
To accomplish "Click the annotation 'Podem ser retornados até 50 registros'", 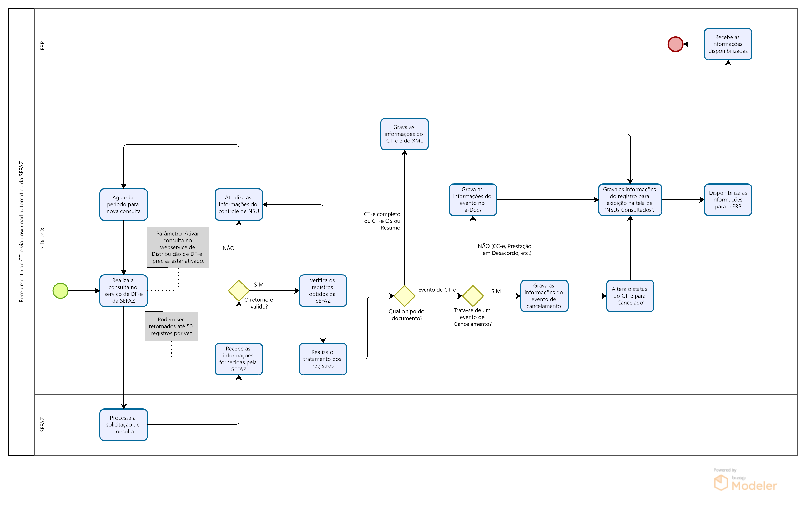I will click(x=172, y=326).
